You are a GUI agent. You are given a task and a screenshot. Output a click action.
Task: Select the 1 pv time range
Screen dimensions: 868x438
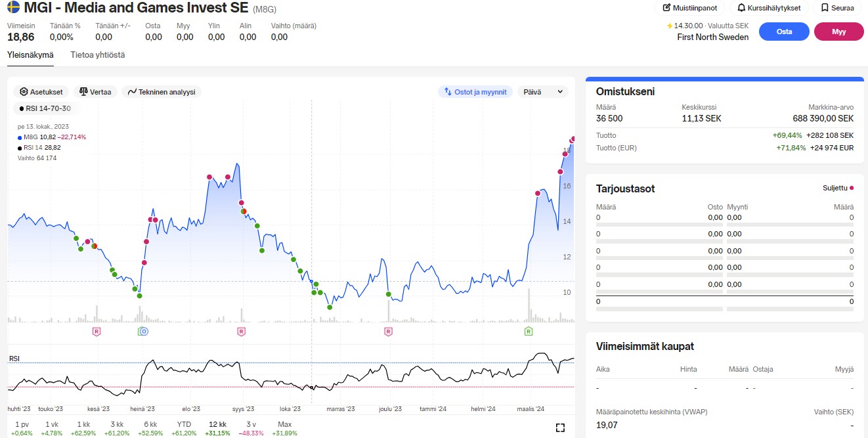[x=22, y=428]
